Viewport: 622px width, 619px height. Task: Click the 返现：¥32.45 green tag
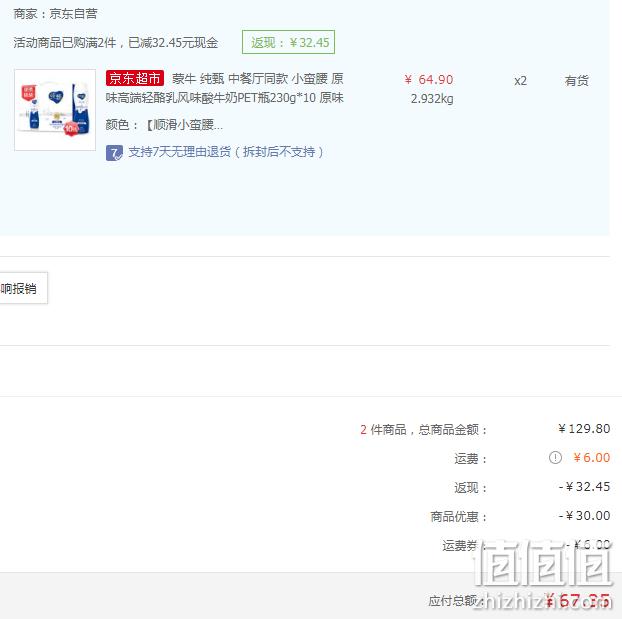[x=288, y=42]
